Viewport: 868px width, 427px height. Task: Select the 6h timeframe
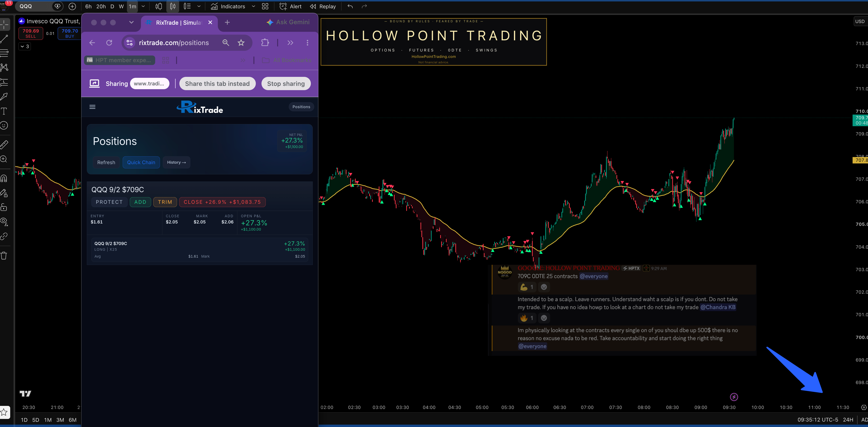(88, 6)
